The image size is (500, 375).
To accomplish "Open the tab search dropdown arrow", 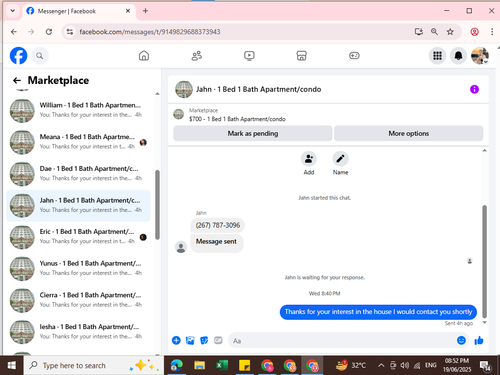I will click(13, 11).
